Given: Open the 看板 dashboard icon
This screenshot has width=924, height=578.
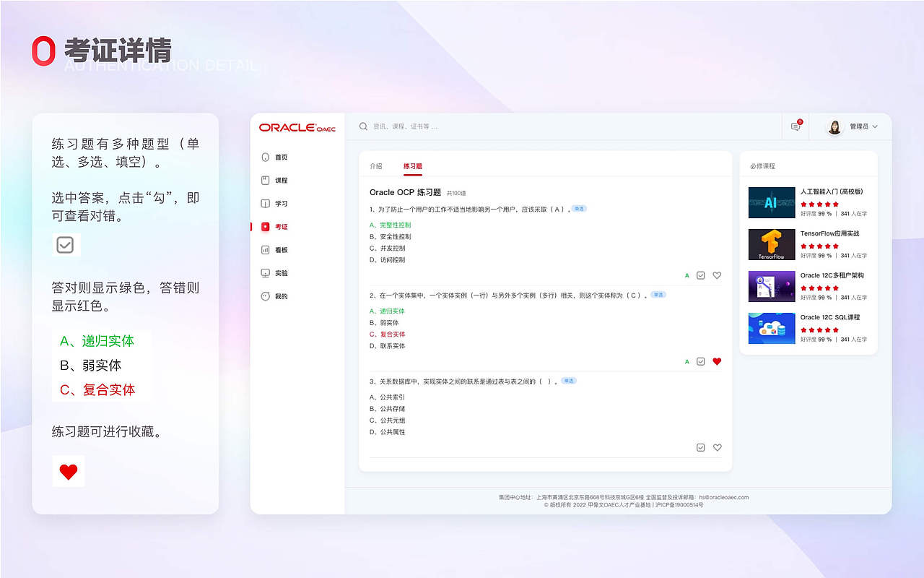Looking at the screenshot, I should (x=266, y=250).
